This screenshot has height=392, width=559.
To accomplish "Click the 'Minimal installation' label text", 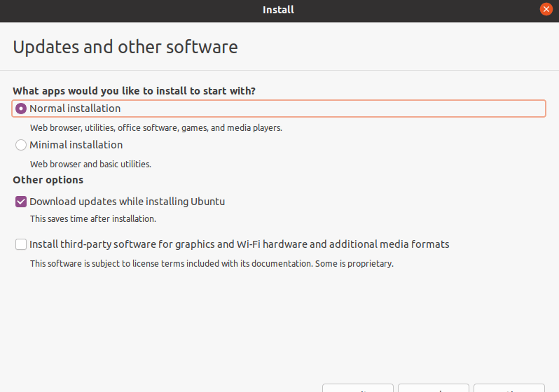I will [x=76, y=145].
